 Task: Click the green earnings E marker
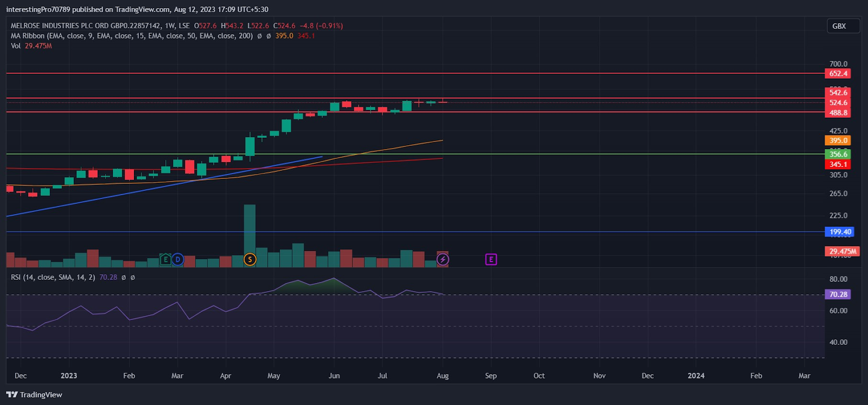[165, 260]
